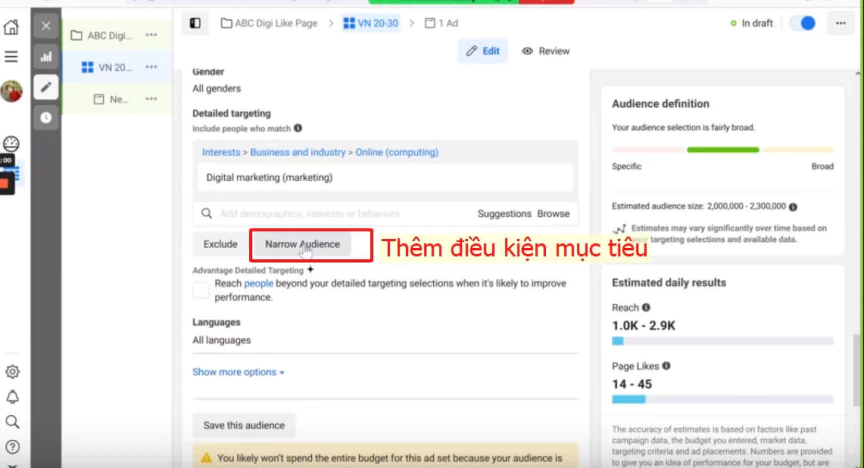864x468 pixels.
Task: Click the Save this audience button
Action: coord(244,425)
